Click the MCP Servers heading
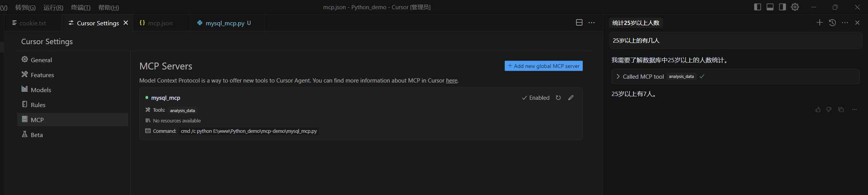 (x=166, y=66)
